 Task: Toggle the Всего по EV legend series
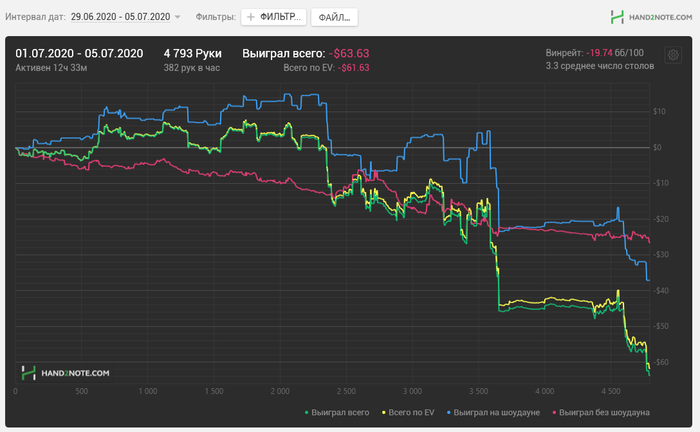[x=408, y=412]
